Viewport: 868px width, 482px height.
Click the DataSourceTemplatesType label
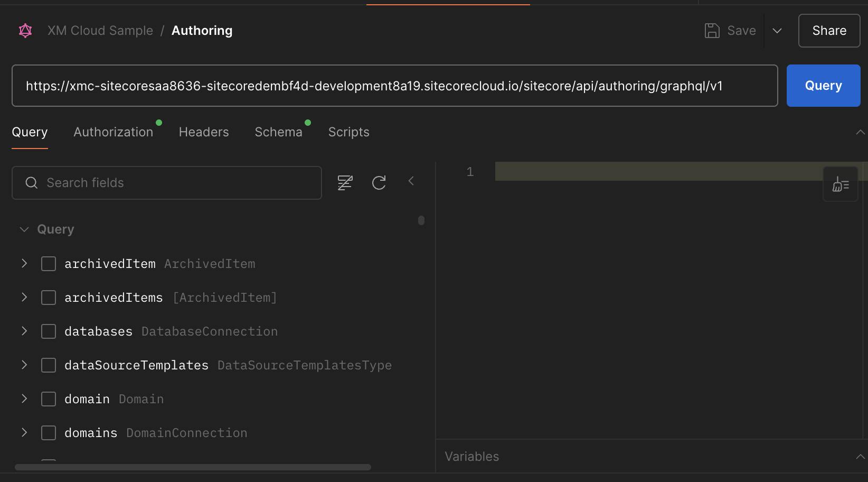point(305,365)
